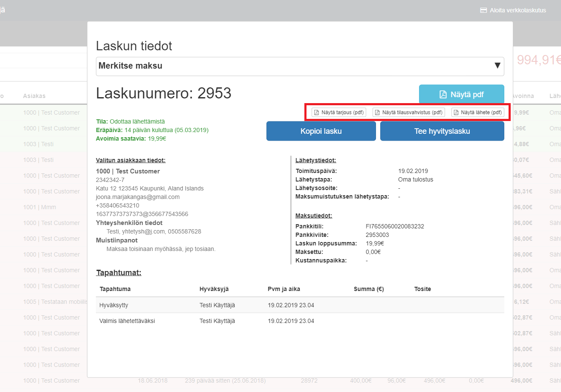
Task: Click the Eräpäivä due date line
Action: [152, 130]
